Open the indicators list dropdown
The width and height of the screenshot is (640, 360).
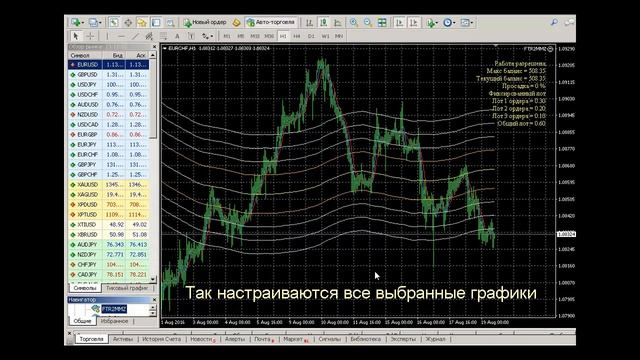pos(431,22)
